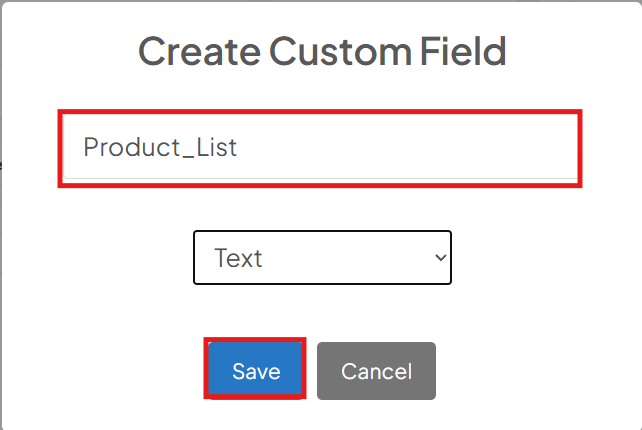Click the Cancel button
This screenshot has width=642, height=430.
point(376,371)
